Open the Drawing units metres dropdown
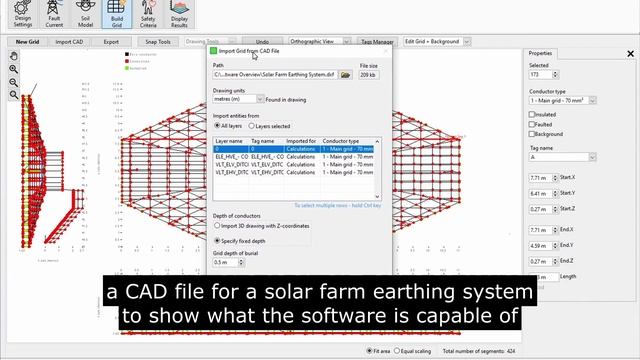The image size is (640, 360). (x=238, y=99)
